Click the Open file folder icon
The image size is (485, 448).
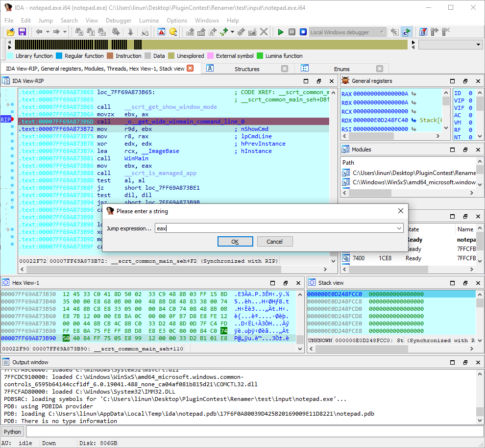coord(10,32)
